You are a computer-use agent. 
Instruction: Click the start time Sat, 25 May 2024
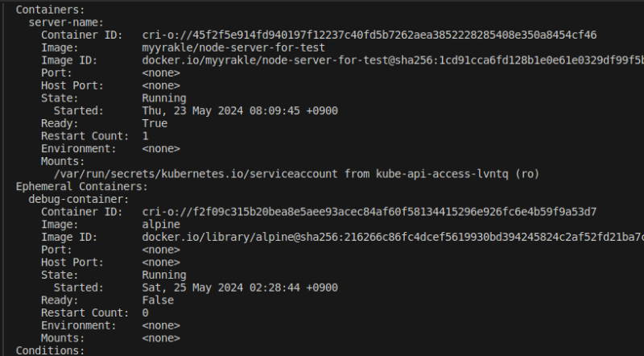[240, 288]
